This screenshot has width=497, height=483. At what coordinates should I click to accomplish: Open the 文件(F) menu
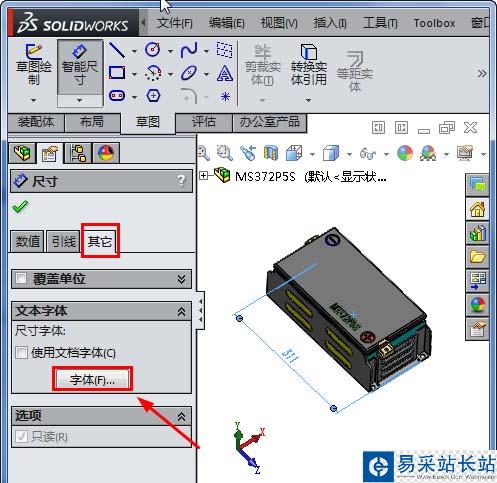click(x=175, y=23)
